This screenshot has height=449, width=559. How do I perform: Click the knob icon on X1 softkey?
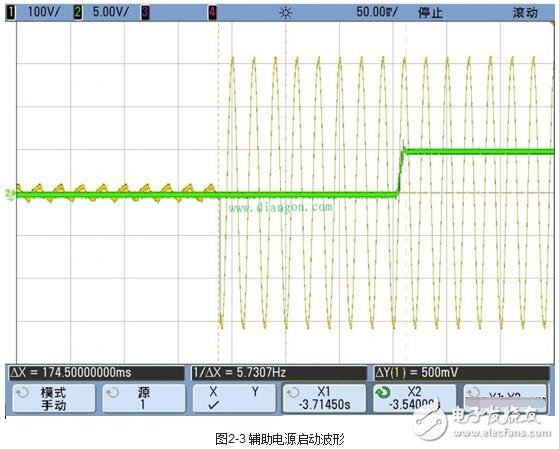pos(293,393)
